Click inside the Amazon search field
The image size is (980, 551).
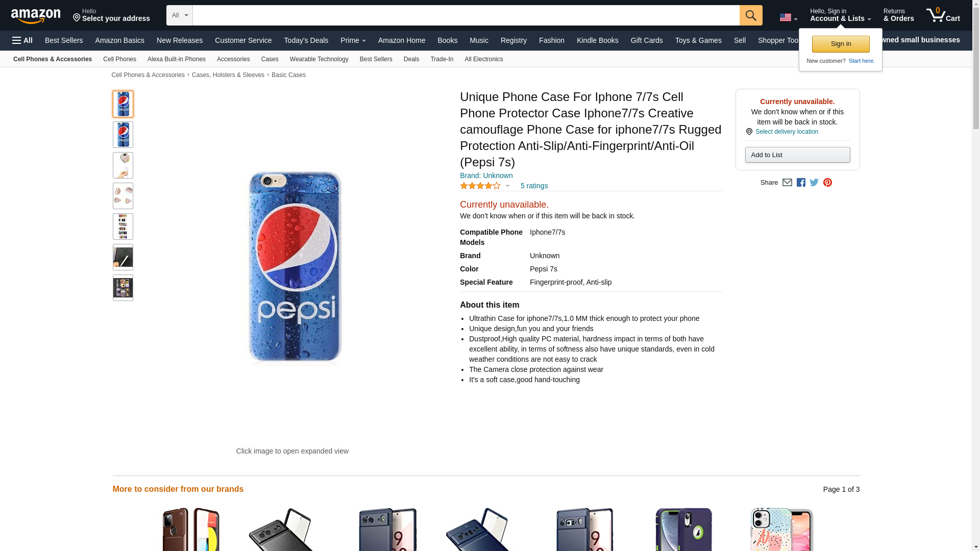[x=466, y=15]
